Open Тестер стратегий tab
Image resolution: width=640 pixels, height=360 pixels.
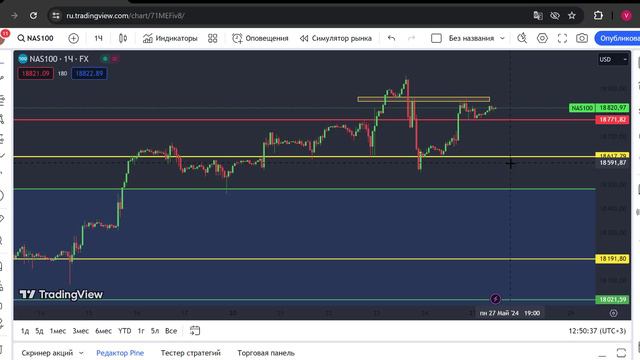[191, 353]
